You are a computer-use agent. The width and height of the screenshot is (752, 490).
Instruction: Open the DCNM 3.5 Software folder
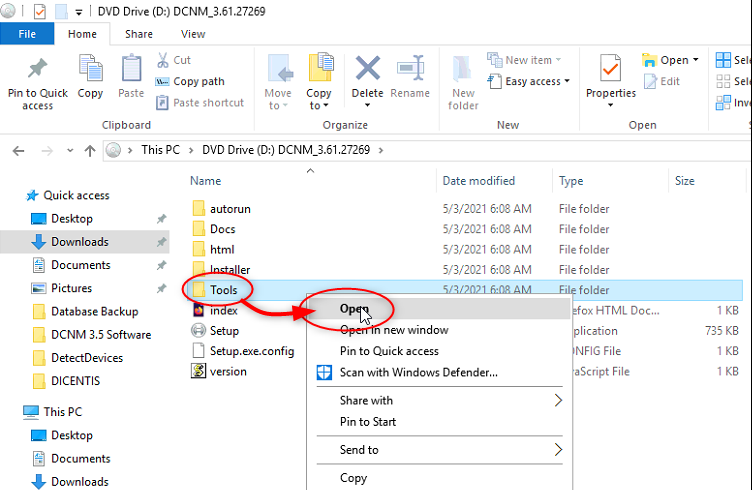(x=101, y=335)
